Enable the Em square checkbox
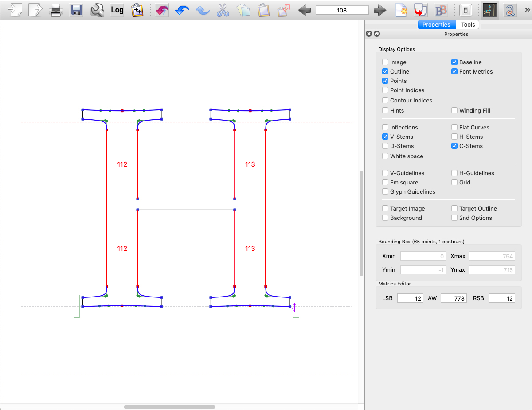 point(385,183)
